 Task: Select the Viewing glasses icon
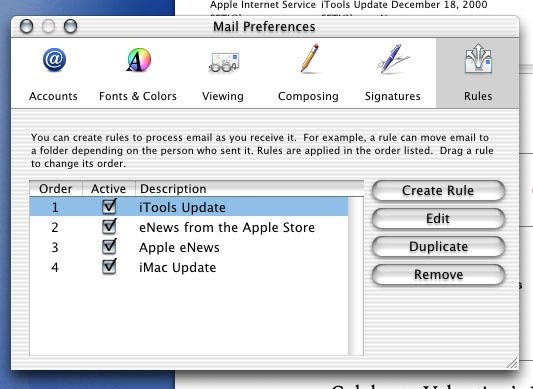coord(224,62)
